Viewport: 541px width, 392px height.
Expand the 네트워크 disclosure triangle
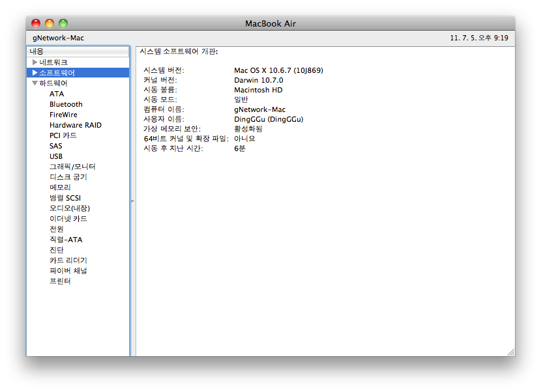(x=35, y=63)
